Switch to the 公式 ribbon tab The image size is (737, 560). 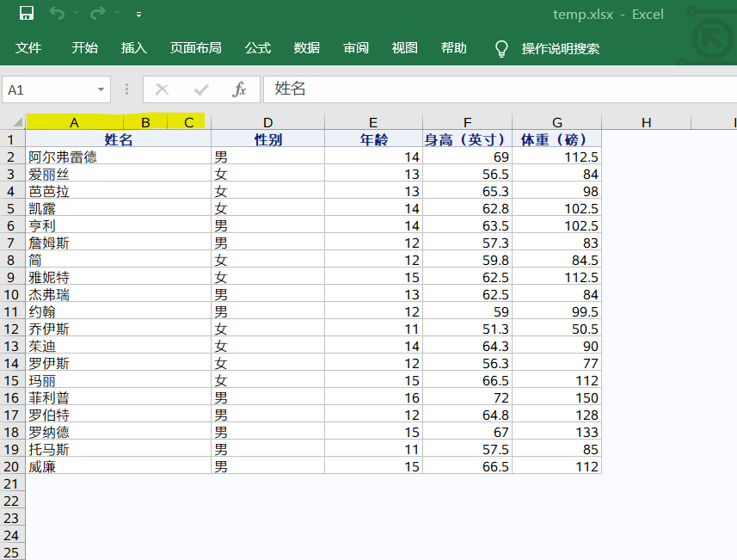(x=258, y=48)
